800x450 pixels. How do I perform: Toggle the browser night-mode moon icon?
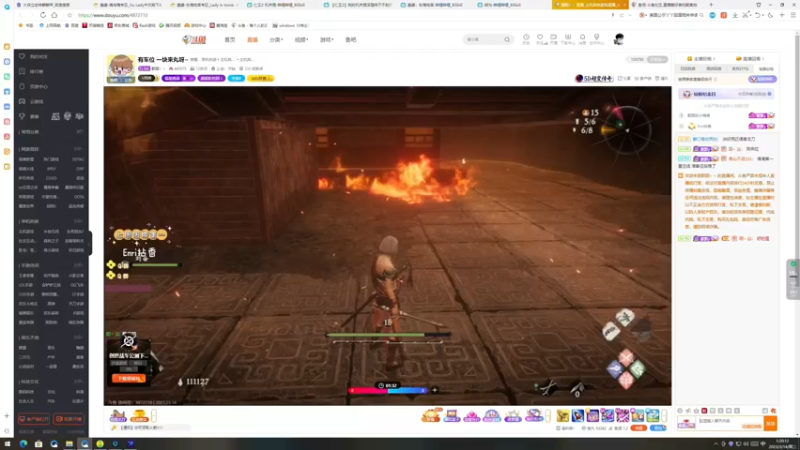pos(770,15)
